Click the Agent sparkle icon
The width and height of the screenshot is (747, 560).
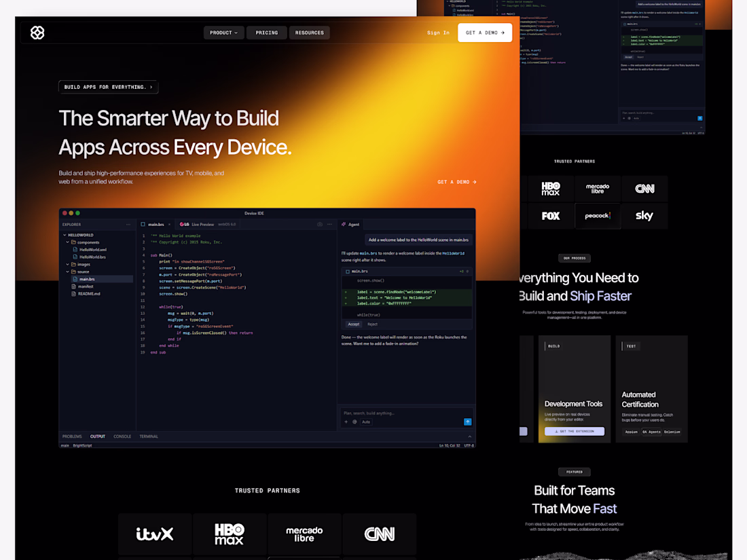(x=344, y=224)
